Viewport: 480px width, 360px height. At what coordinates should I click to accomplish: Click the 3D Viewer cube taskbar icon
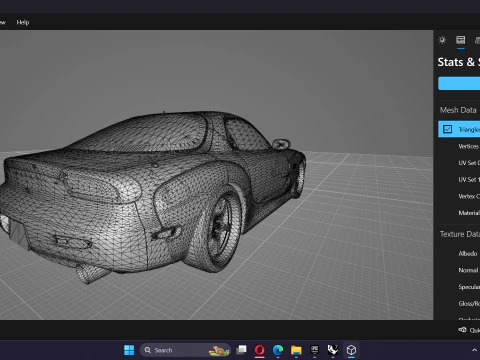point(351,350)
